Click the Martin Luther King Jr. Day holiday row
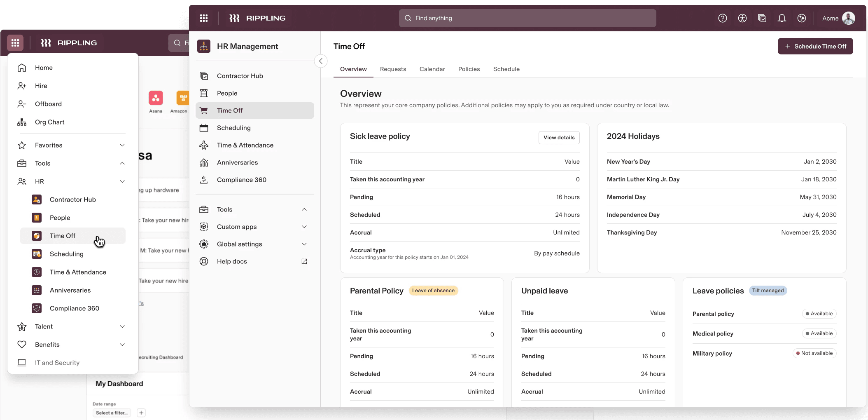Screen dimensions: 868x420 722,179
